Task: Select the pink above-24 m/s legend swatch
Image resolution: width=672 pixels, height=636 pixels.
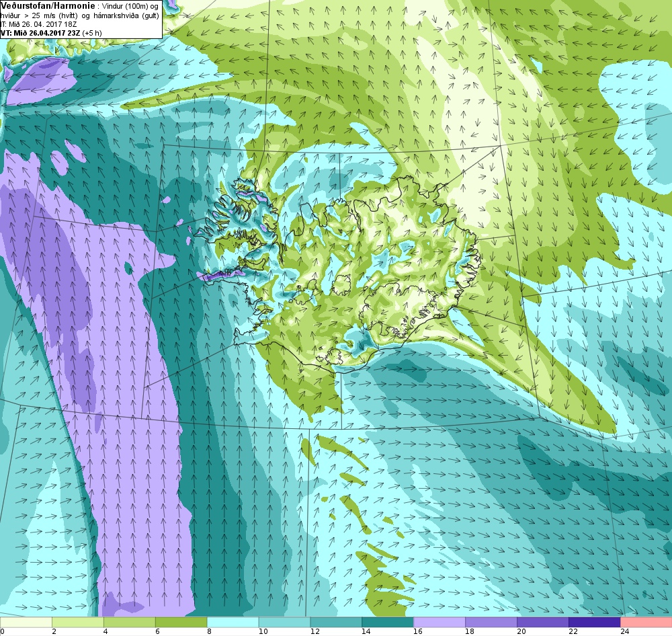Action: 646,622
